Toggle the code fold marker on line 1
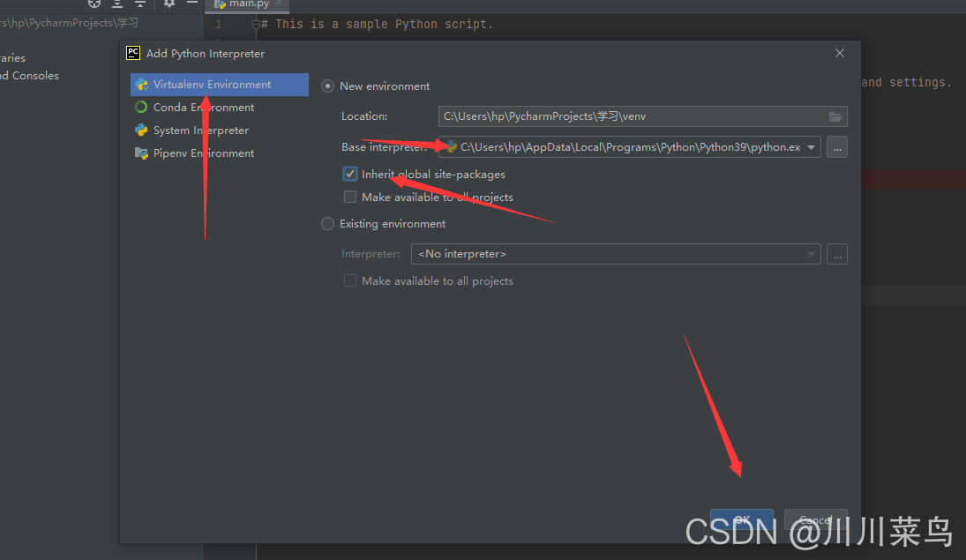This screenshot has height=560, width=966. point(256,25)
